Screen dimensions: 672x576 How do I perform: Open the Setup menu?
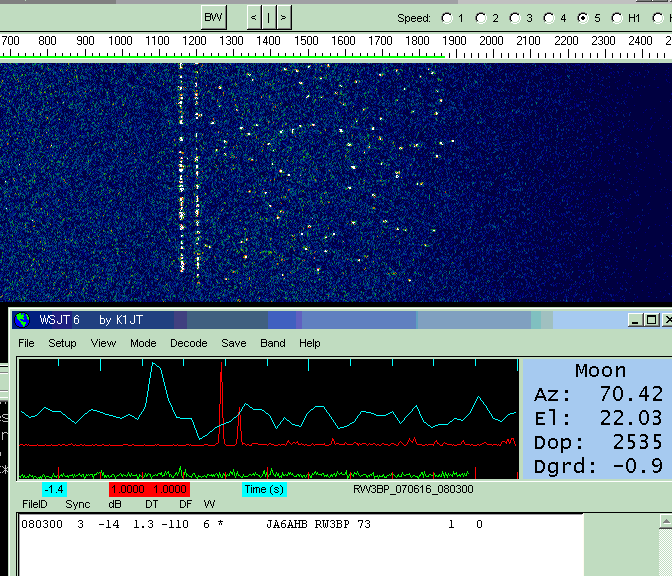[x=62, y=343]
